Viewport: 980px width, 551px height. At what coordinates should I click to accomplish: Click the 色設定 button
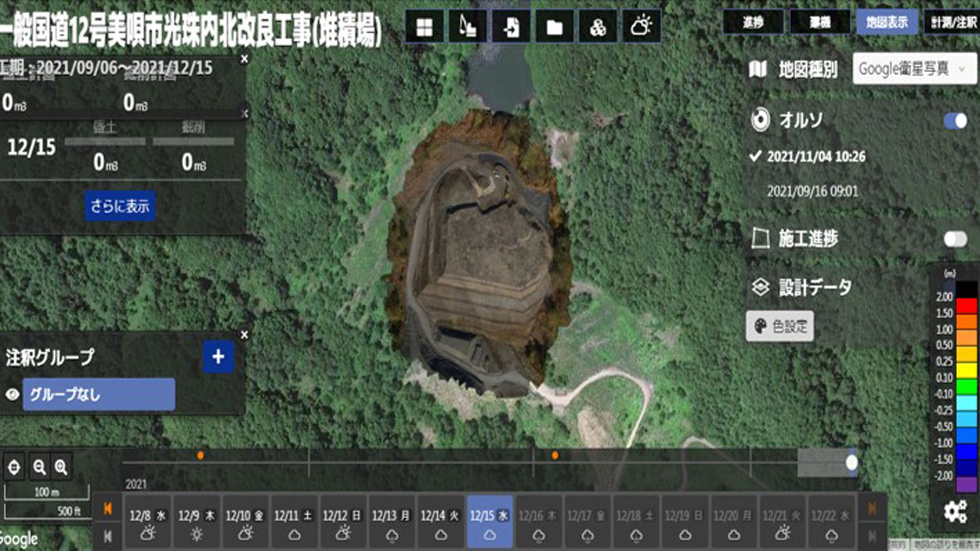[780, 327]
